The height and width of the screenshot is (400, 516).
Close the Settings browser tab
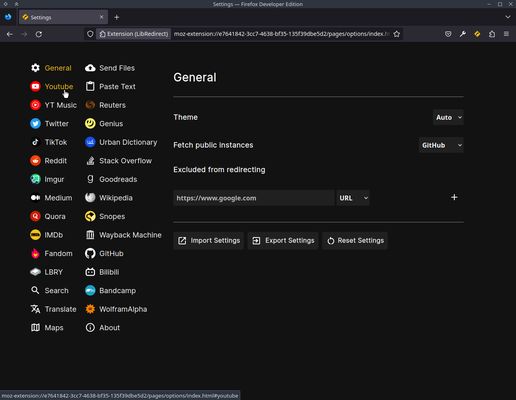point(102,17)
